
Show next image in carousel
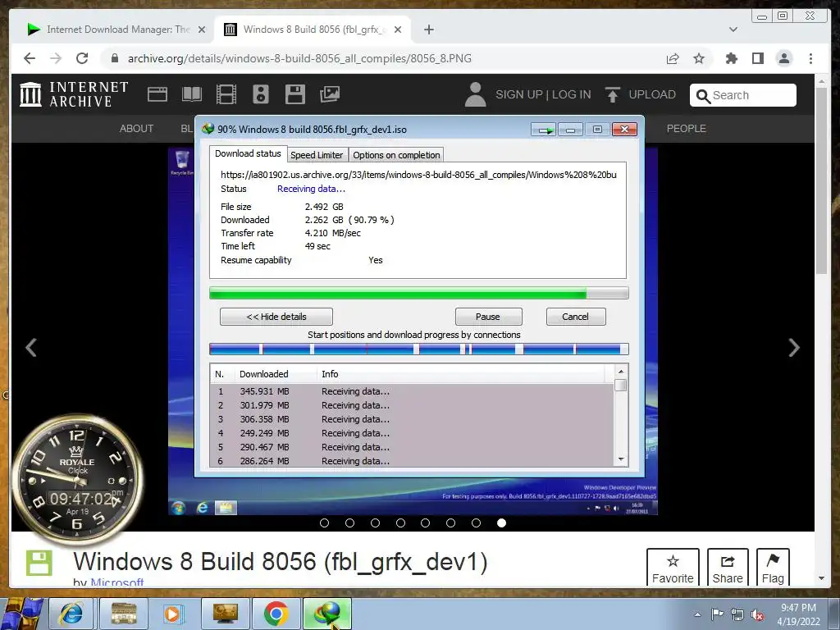(x=794, y=347)
